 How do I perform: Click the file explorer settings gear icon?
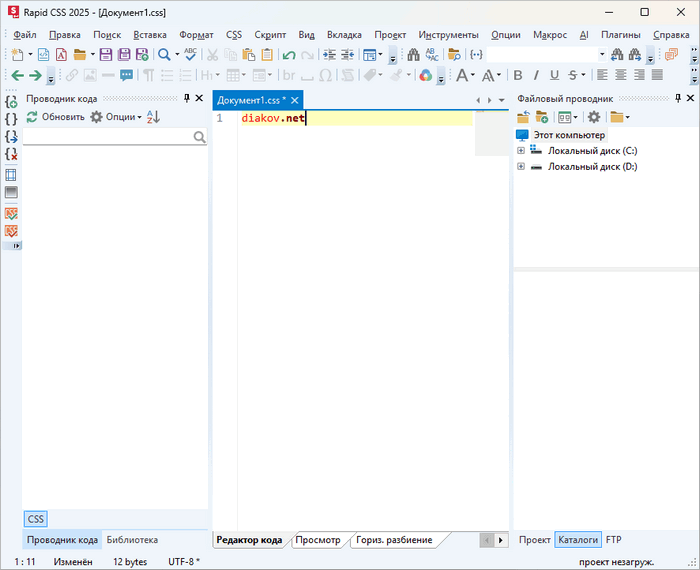click(593, 117)
